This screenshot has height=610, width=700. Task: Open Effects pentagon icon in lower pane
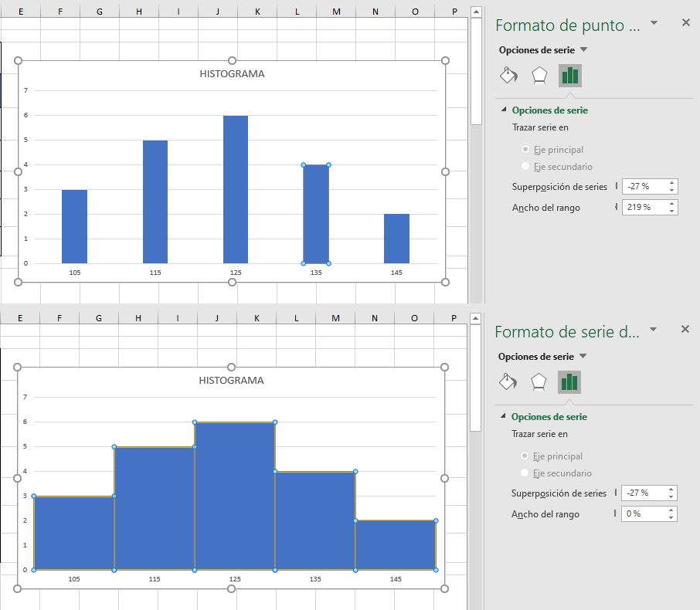[x=539, y=382]
